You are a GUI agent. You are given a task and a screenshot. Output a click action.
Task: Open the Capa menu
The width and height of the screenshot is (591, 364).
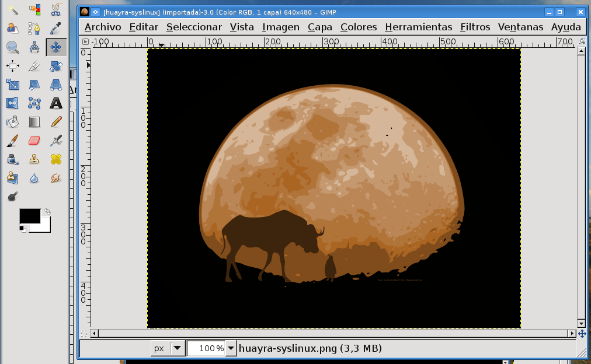(x=319, y=27)
